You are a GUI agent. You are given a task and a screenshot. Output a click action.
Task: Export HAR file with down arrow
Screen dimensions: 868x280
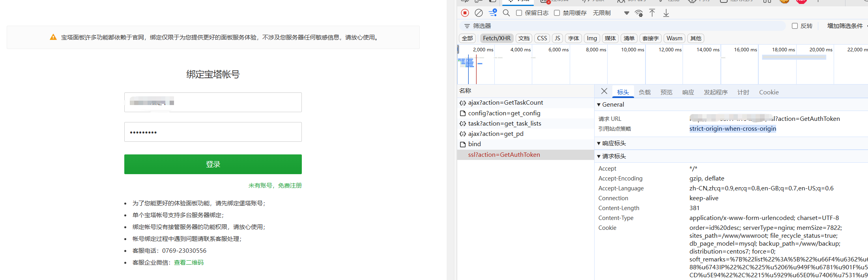point(666,13)
